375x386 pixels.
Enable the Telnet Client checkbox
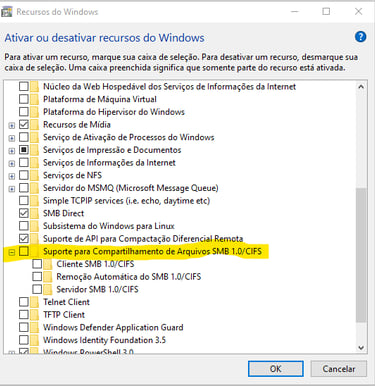pos(24,302)
